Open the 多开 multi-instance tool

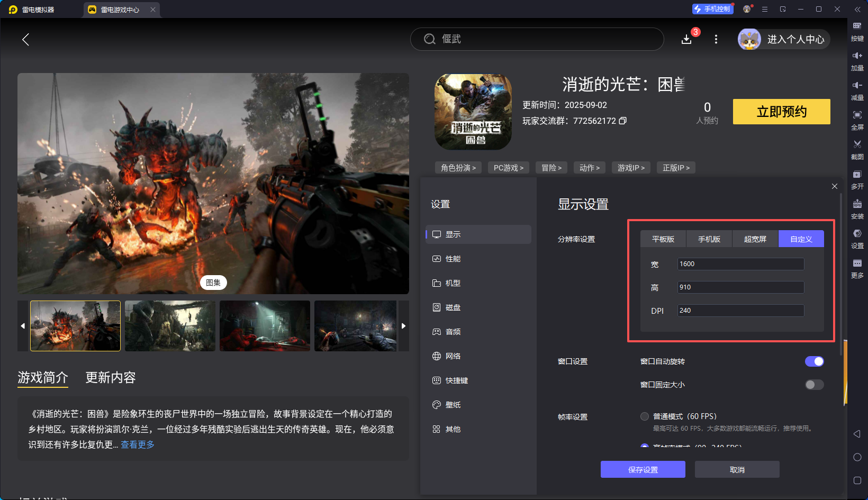[x=857, y=179]
